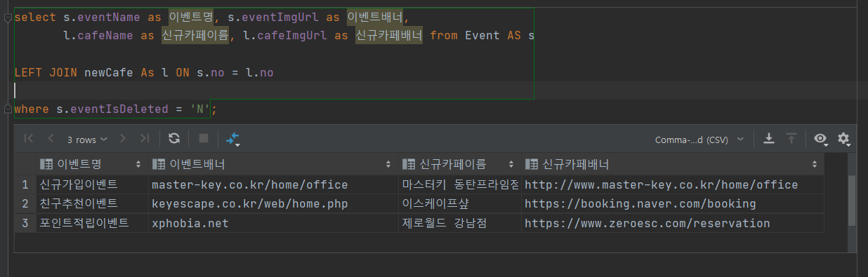Click the export data download icon
868x277 pixels.
pyautogui.click(x=769, y=138)
